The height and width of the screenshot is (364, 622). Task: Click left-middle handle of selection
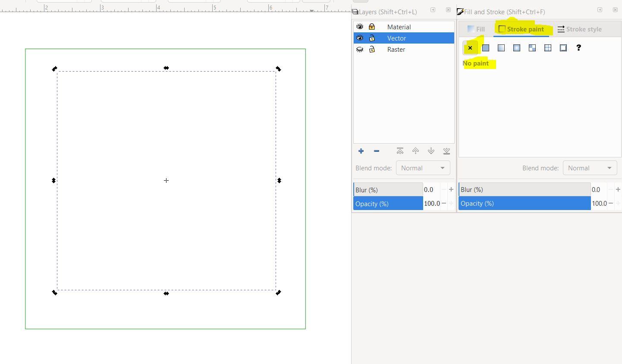53,180
